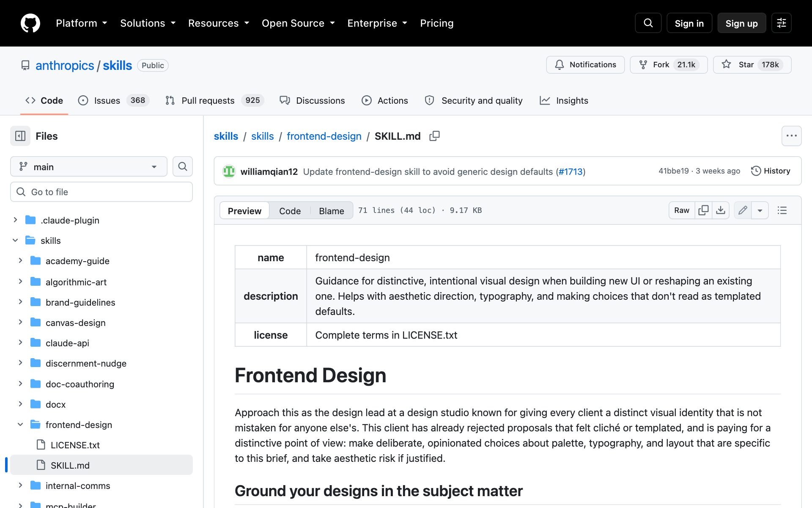Switch to Preview file view
This screenshot has height=508, width=812.
tap(244, 210)
